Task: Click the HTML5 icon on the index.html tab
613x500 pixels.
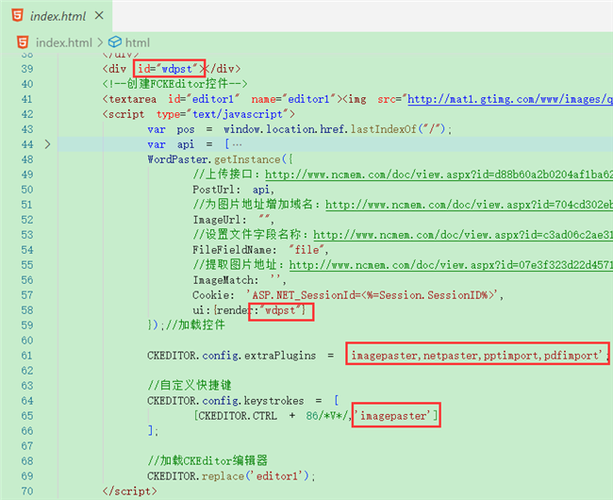Action: pyautogui.click(x=18, y=14)
